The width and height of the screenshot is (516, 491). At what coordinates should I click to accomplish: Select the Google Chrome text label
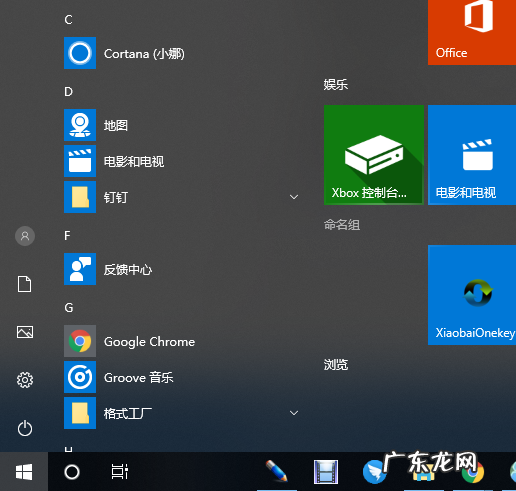point(149,342)
